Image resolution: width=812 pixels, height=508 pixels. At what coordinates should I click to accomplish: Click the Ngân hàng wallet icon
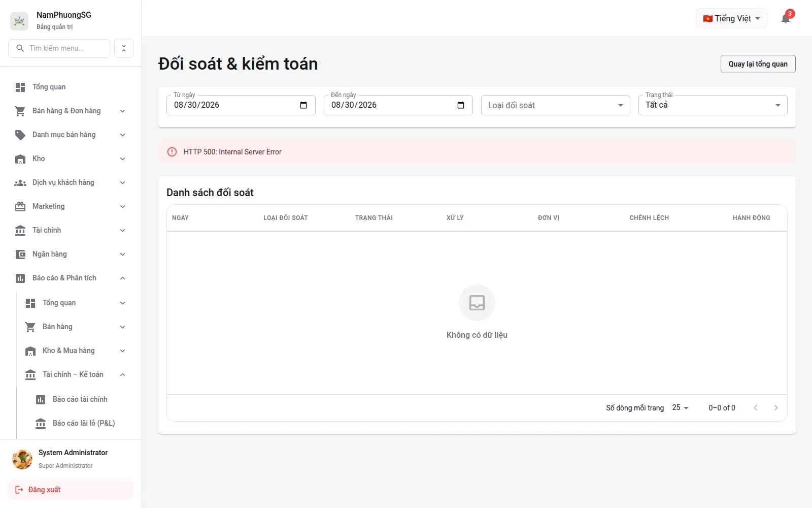pyautogui.click(x=20, y=255)
